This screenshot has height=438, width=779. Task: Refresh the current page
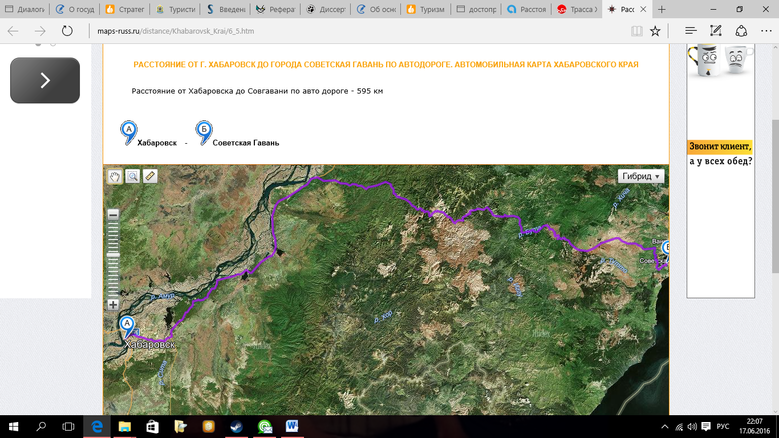pos(67,31)
